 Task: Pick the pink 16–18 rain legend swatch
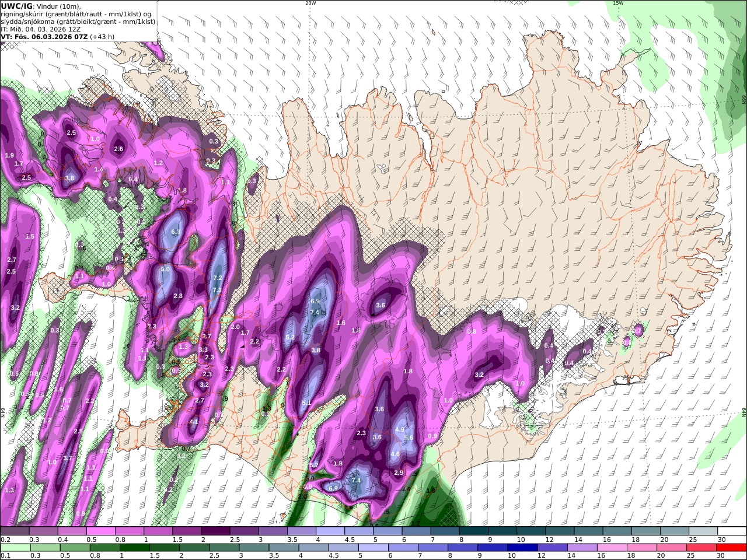point(612,548)
